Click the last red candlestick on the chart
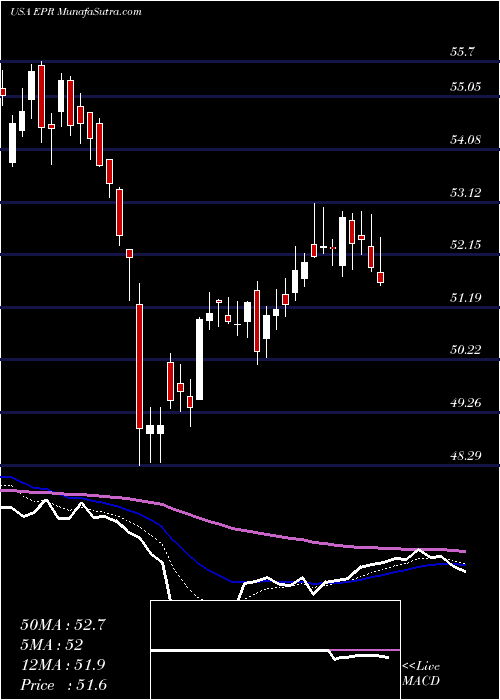500x700 pixels. click(380, 277)
